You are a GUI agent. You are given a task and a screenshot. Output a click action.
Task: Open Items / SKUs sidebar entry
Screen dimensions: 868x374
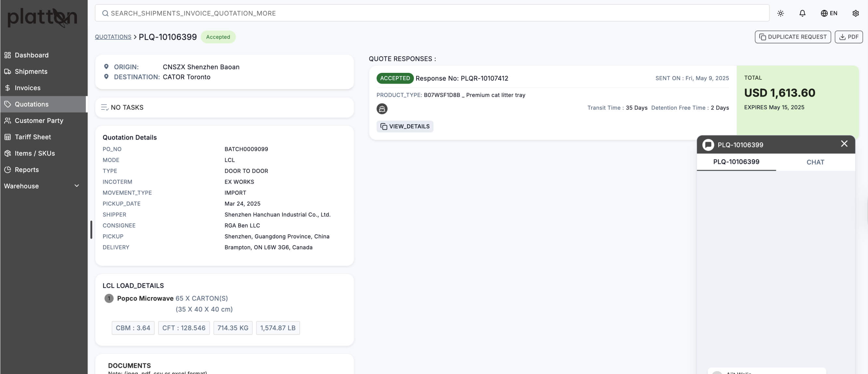[35, 153]
